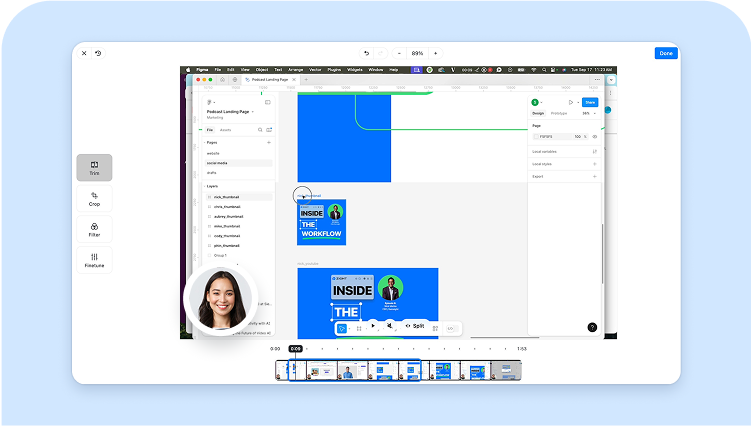Open the Vector menu in the menu bar

tap(315, 70)
